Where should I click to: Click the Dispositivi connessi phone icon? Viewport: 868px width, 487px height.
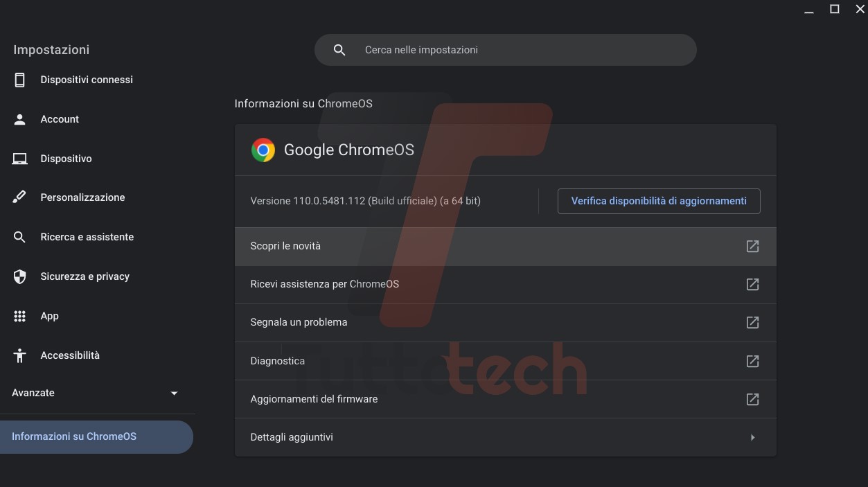coord(19,80)
